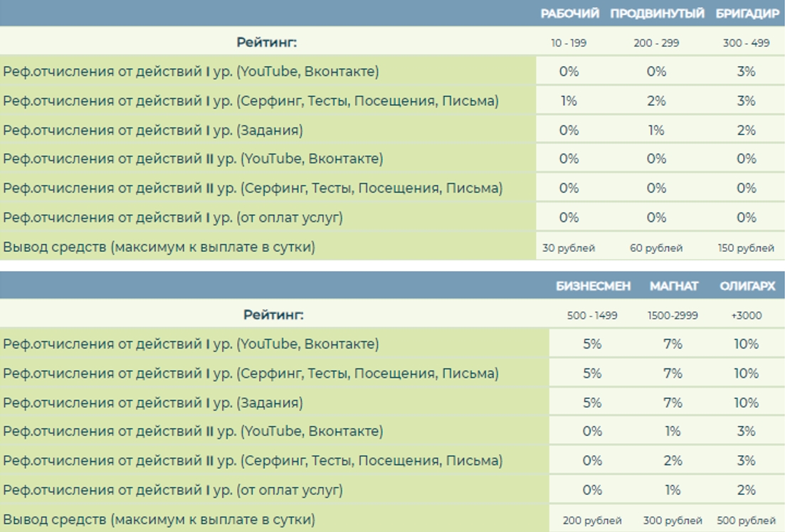This screenshot has height=532, width=785.
Task: Click the МАГНАТ column header
Action: pyautogui.click(x=673, y=286)
